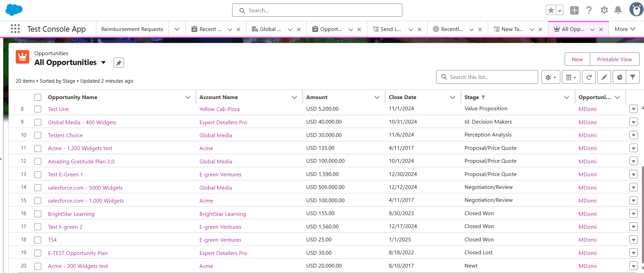Viewport: 644px width, 273px height.
Task: Open the Yellow Cab Pizza account link
Action: point(219,109)
